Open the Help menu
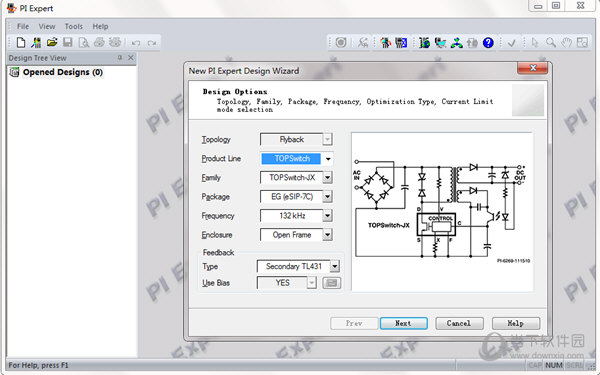The width and height of the screenshot is (600, 375). point(100,26)
